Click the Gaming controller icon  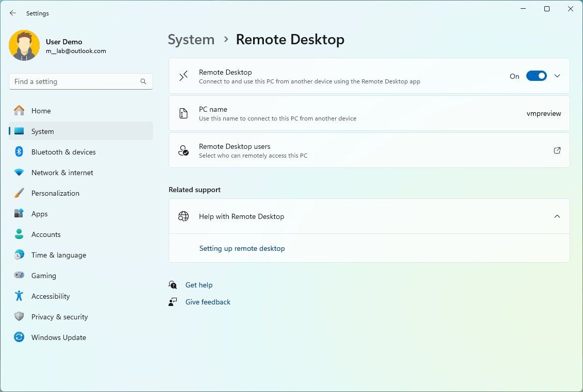pyautogui.click(x=19, y=276)
